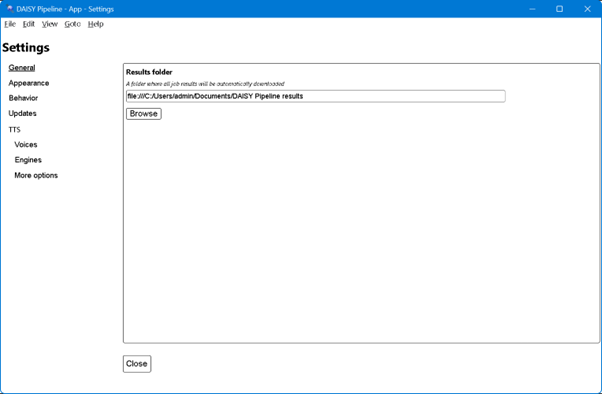Viewport: 602px width, 394px height.
Task: Browse for a results folder
Action: [144, 114]
